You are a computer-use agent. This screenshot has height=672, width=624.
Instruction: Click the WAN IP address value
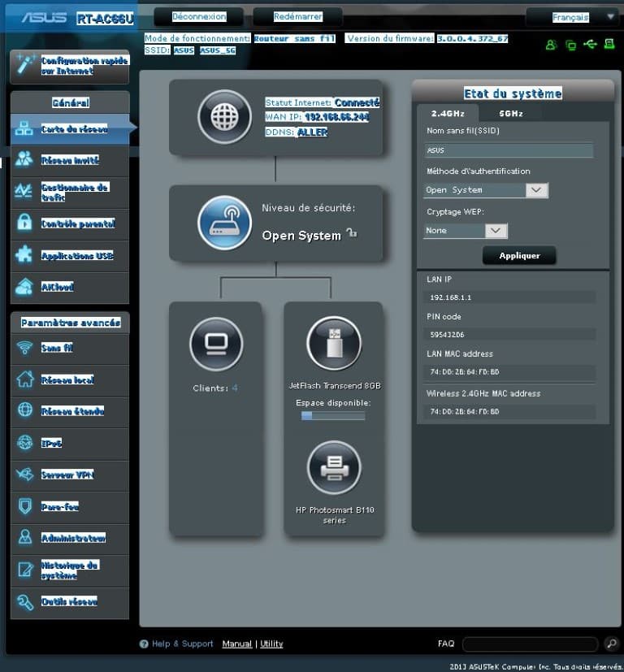click(337, 117)
